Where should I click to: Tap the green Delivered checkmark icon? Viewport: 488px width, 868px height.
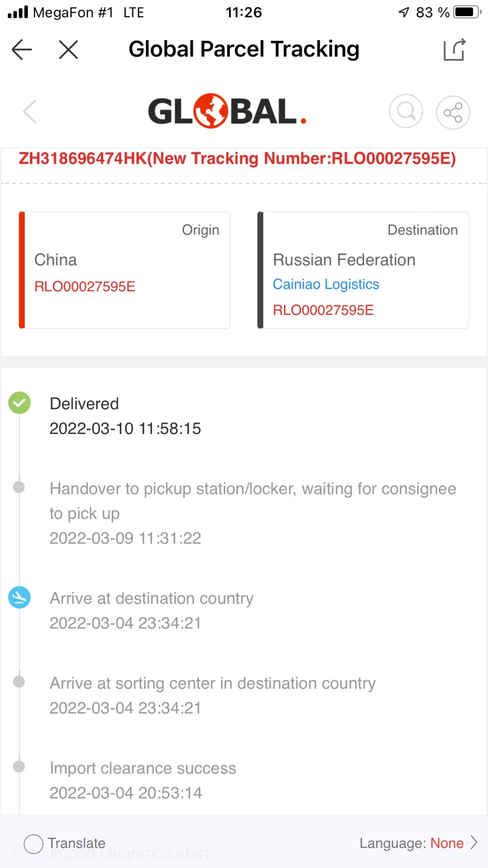pyautogui.click(x=20, y=403)
